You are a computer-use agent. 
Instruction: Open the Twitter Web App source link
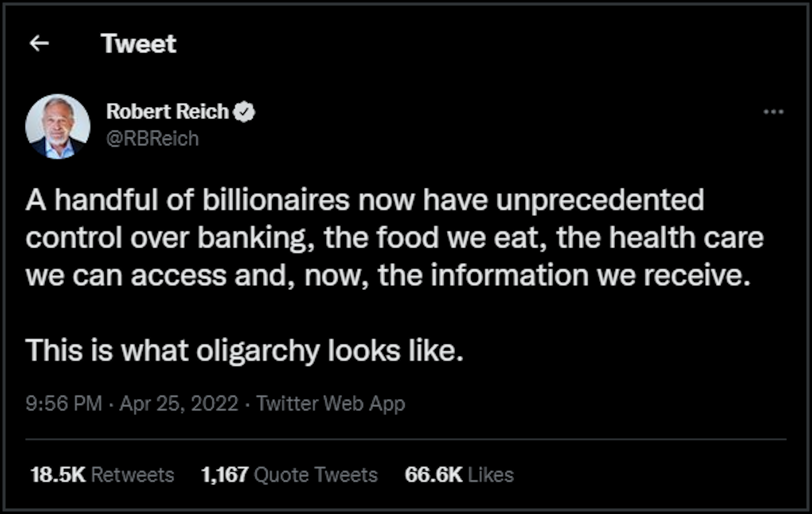tap(330, 403)
